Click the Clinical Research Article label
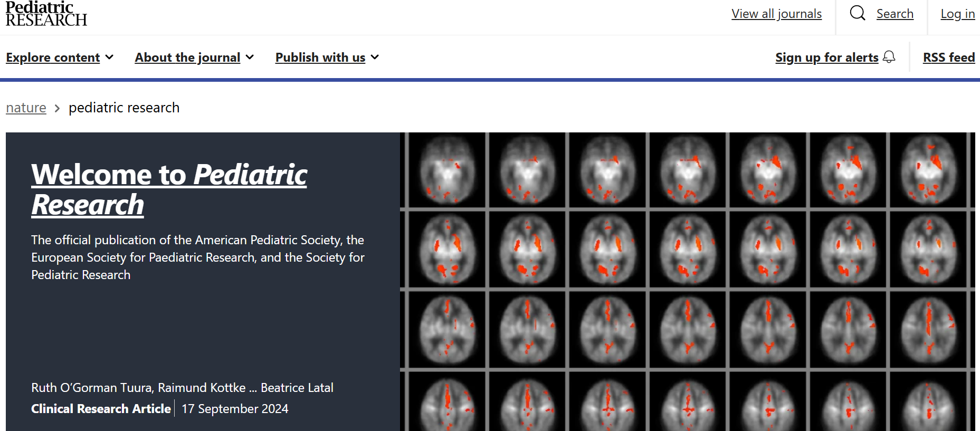 click(x=101, y=409)
